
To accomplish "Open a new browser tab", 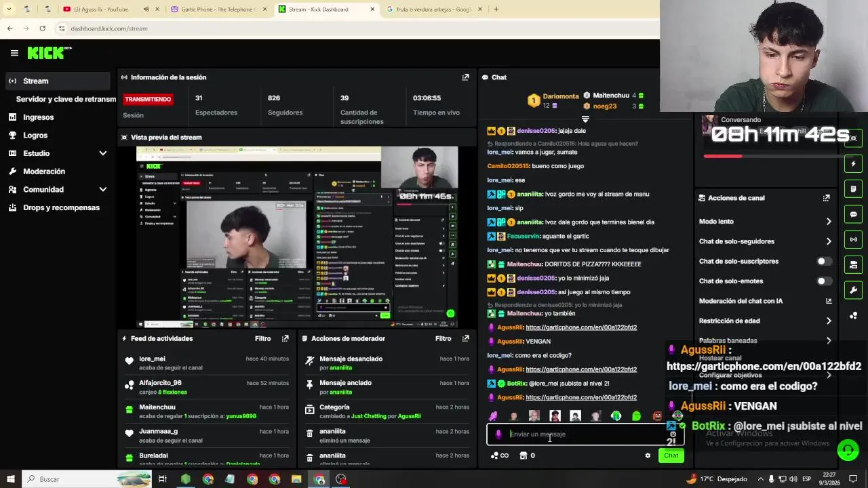I will tap(496, 9).
